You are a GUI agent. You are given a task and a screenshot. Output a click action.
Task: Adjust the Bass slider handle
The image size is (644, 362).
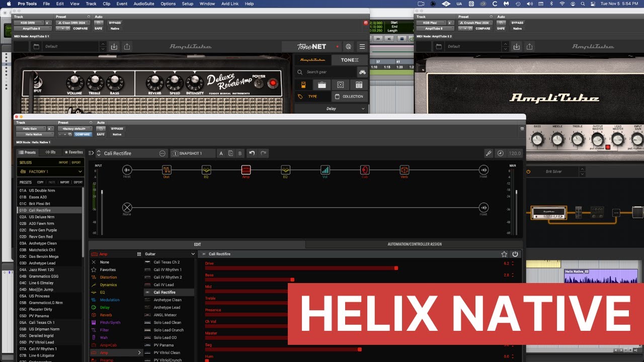[292, 280]
